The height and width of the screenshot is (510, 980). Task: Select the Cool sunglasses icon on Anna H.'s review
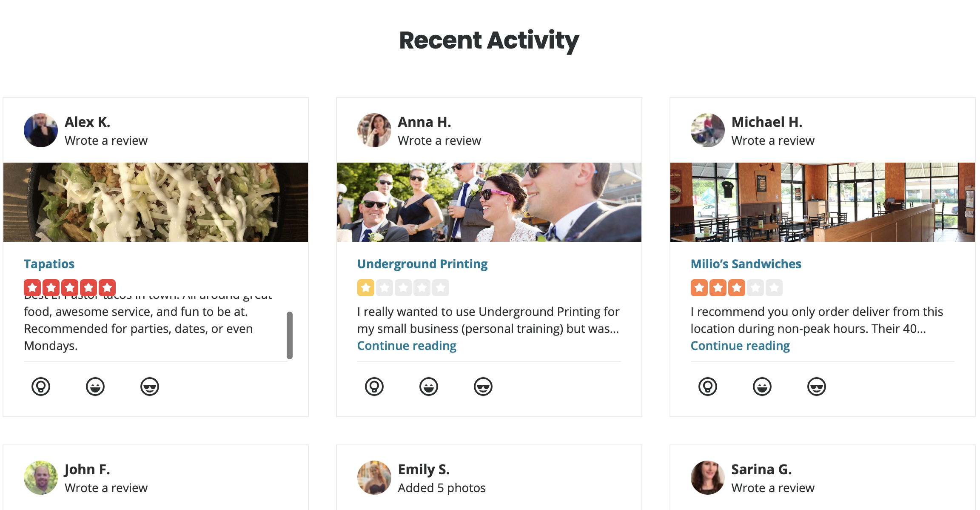483,387
